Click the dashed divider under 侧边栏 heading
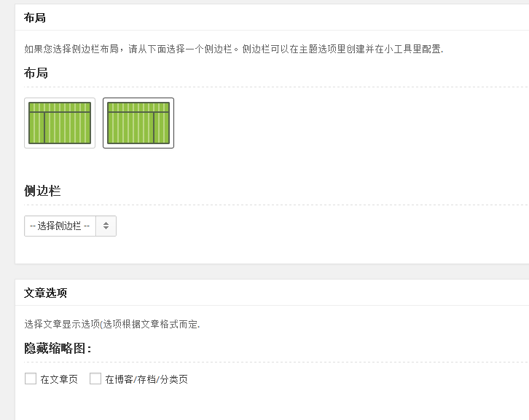Image resolution: width=529 pixels, height=420 pixels. coord(276,205)
